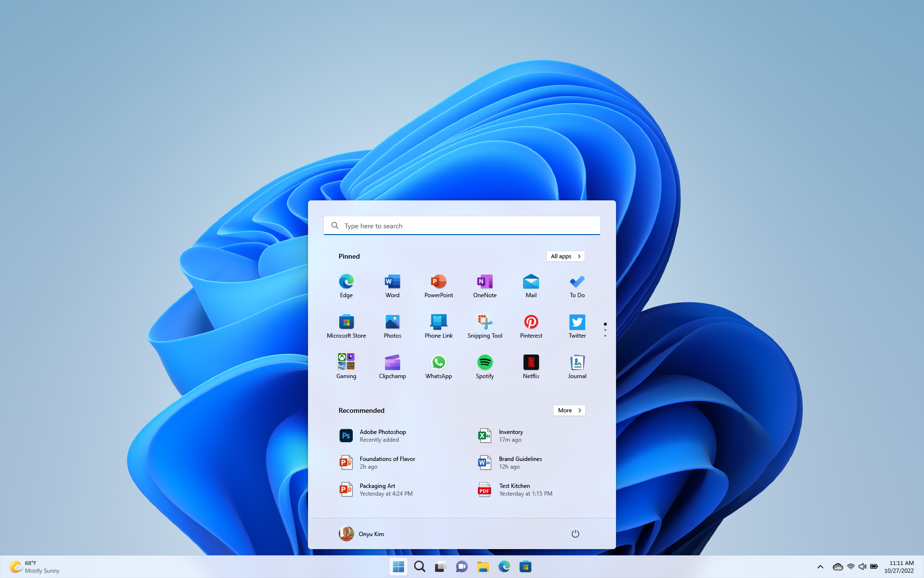Image resolution: width=924 pixels, height=578 pixels.
Task: Click All apps button in Pinned section
Action: coord(565,256)
